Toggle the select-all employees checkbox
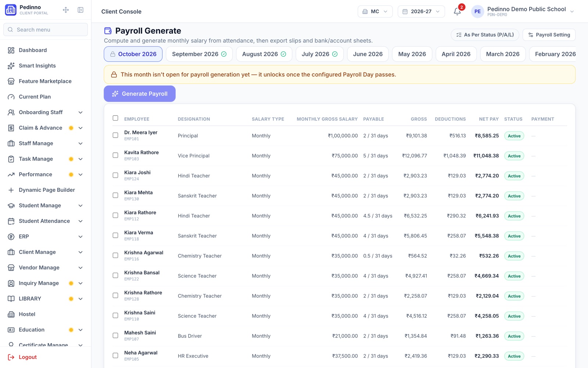Image resolution: width=588 pixels, height=368 pixels. click(115, 118)
